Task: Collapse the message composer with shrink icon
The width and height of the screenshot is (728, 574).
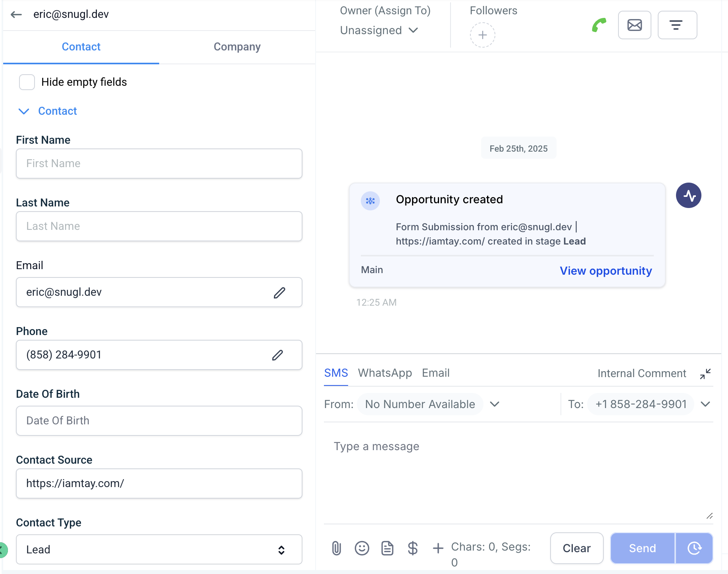Action: tap(705, 374)
